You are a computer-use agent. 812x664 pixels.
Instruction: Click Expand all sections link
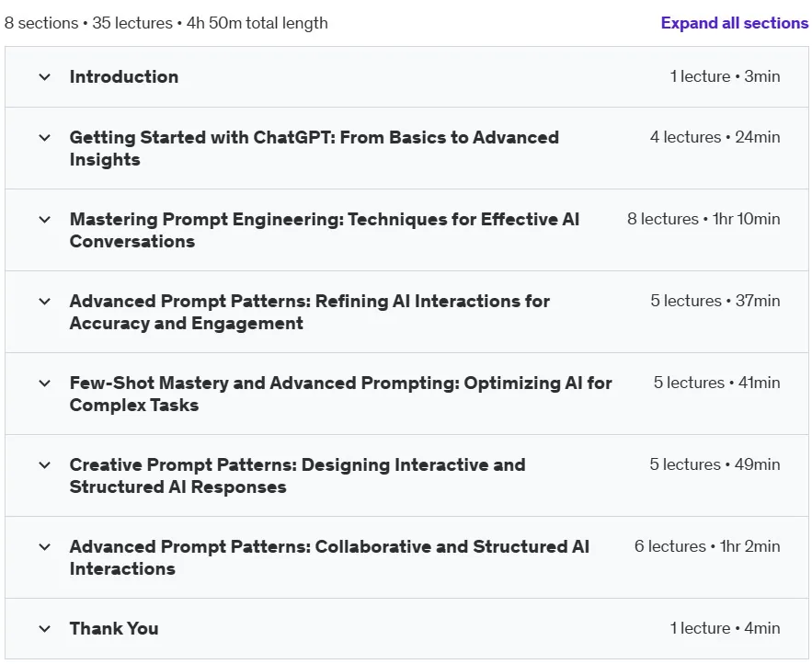click(x=735, y=23)
